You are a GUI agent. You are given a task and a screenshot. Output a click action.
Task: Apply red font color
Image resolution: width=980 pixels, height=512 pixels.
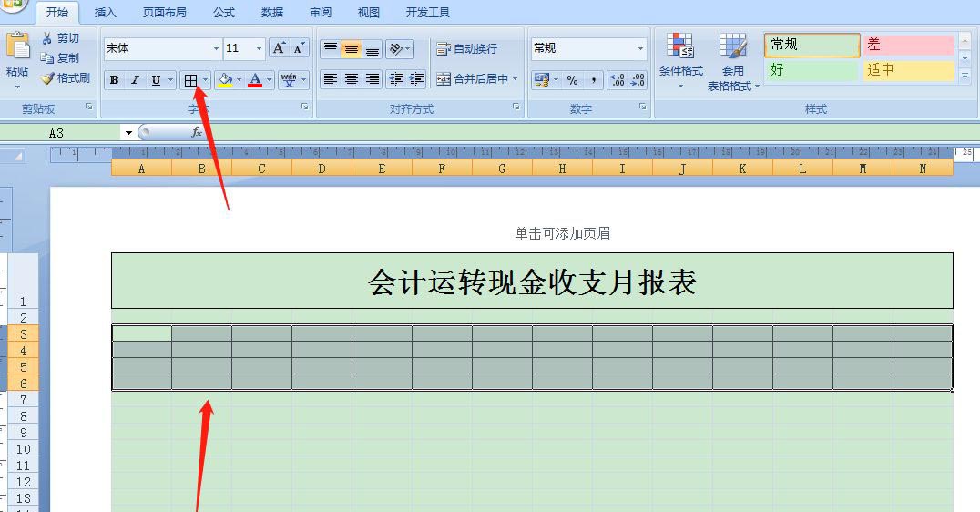tap(255, 80)
